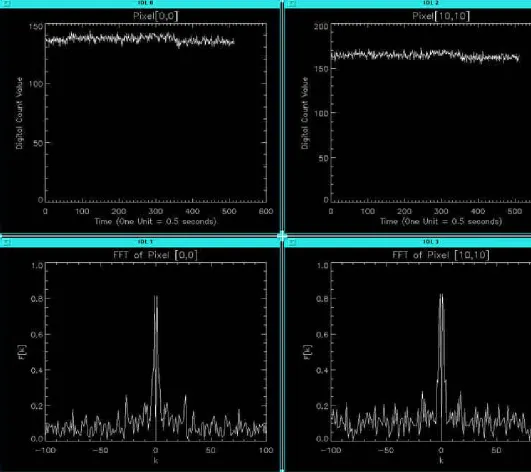Click the F[k] axis label in IDL 1 window

[23, 352]
